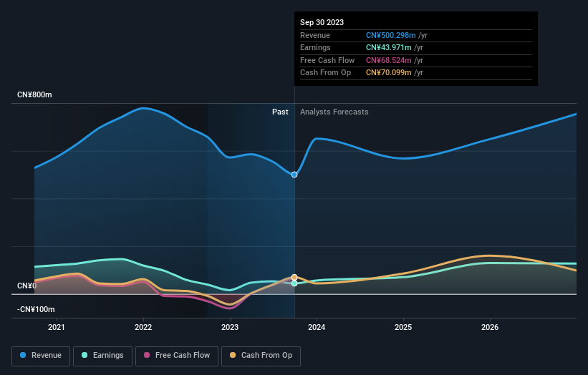Click the Analysts Forecasts label
The width and height of the screenshot is (588, 375).
click(334, 112)
